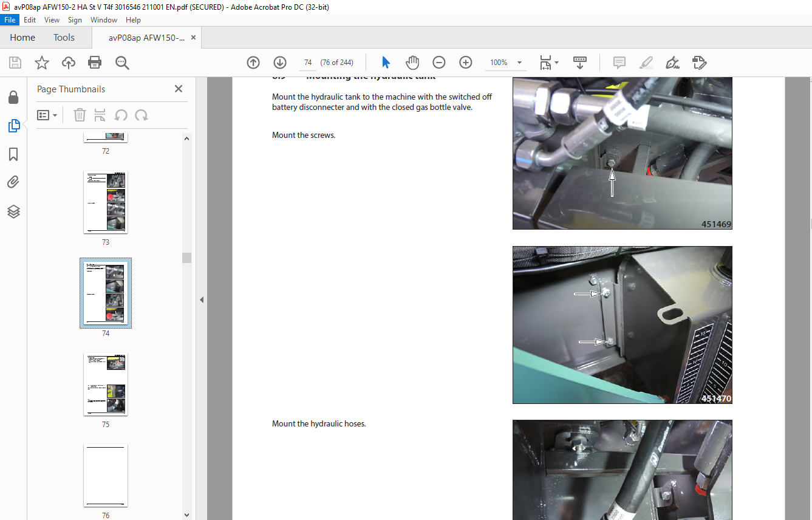This screenshot has height=520, width=812.
Task: Click the figure with number 451470
Action: point(623,325)
